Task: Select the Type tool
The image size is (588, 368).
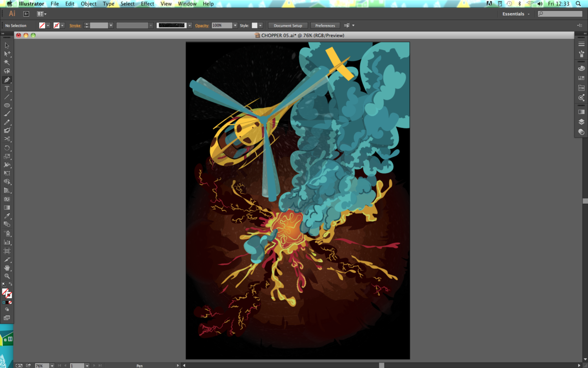Action: 7,88
